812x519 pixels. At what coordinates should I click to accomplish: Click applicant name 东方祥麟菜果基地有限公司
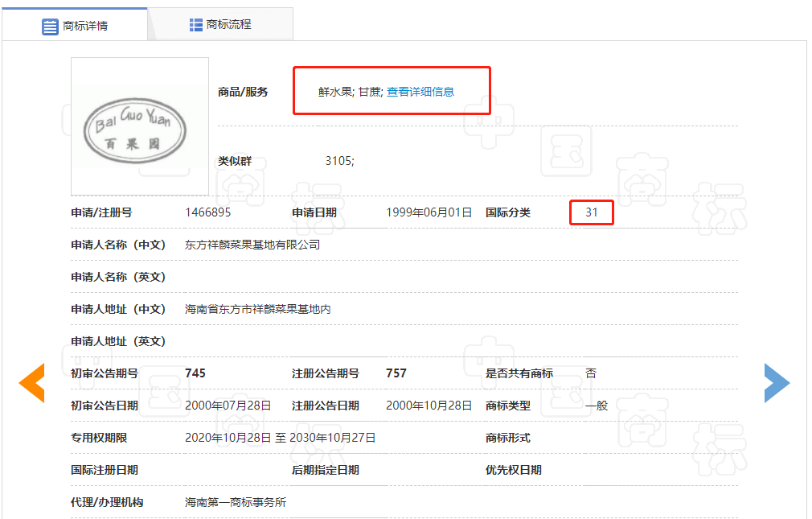point(252,245)
